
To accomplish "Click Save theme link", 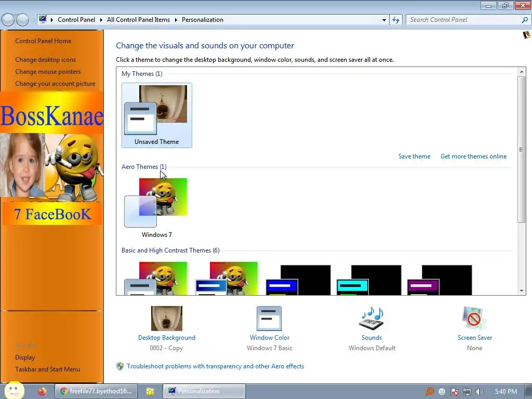I will [414, 156].
